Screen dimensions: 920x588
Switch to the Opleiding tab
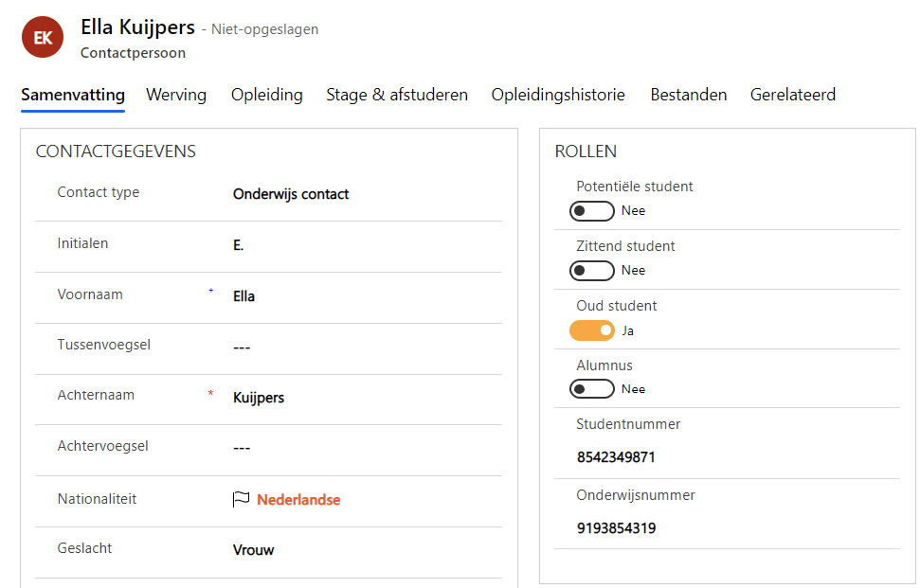pyautogui.click(x=267, y=95)
